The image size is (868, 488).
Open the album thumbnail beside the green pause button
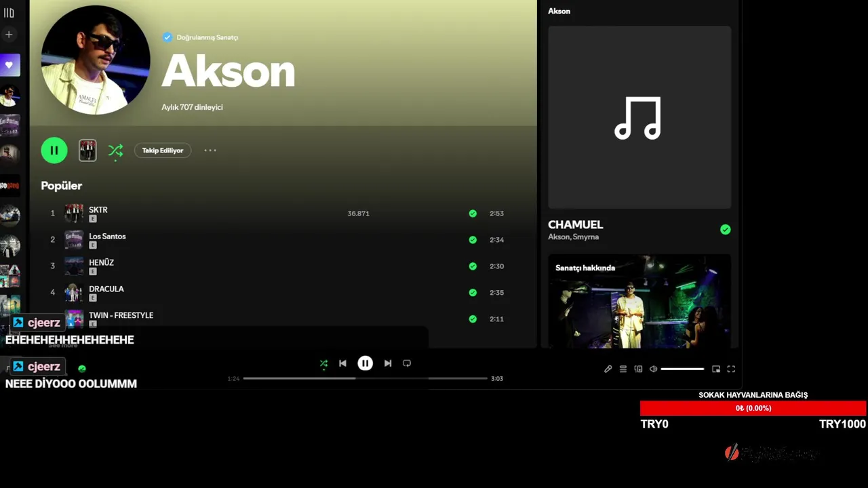tap(87, 150)
